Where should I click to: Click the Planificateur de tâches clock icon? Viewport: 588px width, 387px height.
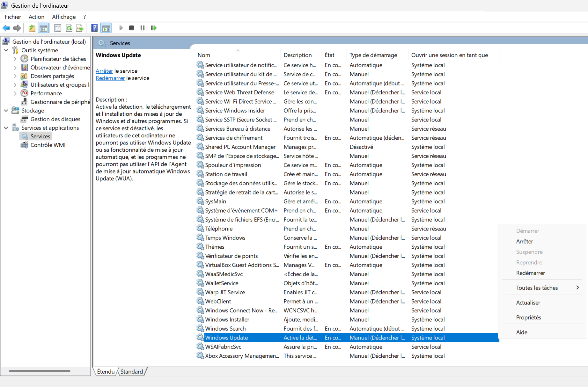(x=25, y=59)
